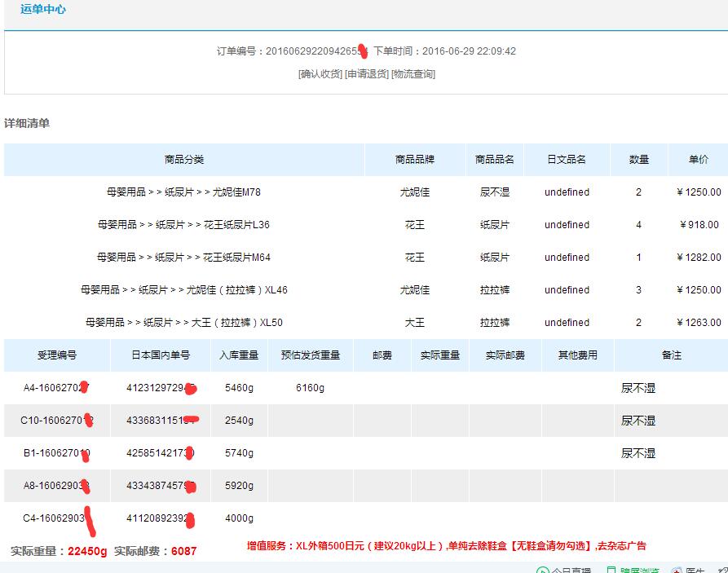This screenshot has width=728, height=573.
Task: Click quantity 3 in the XL46 row
Action: point(639,289)
